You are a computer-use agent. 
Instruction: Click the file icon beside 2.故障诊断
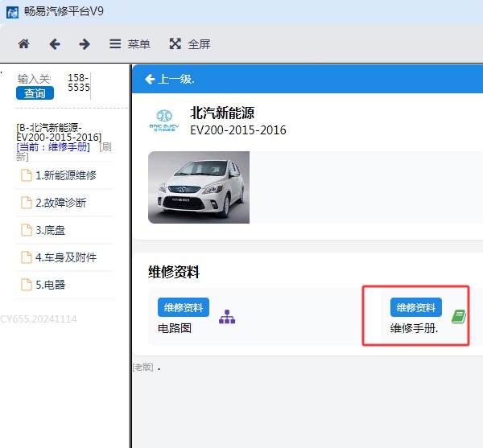tap(27, 203)
